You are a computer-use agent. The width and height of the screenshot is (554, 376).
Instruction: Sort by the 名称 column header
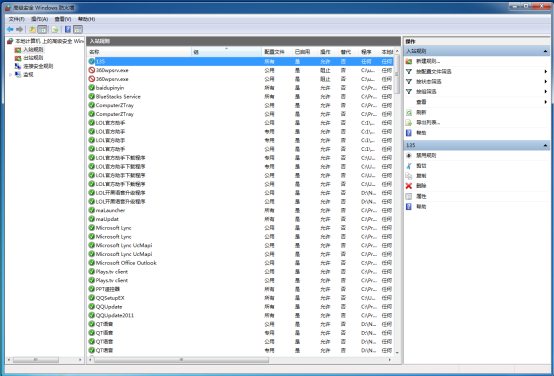139,52
